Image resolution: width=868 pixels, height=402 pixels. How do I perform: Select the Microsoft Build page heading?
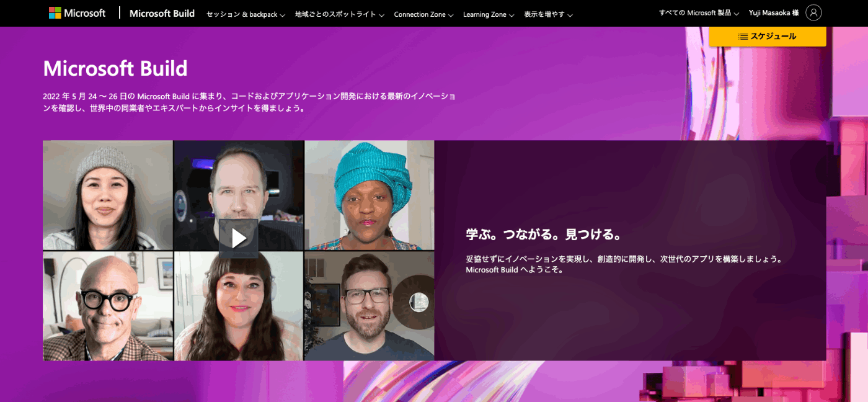click(115, 68)
